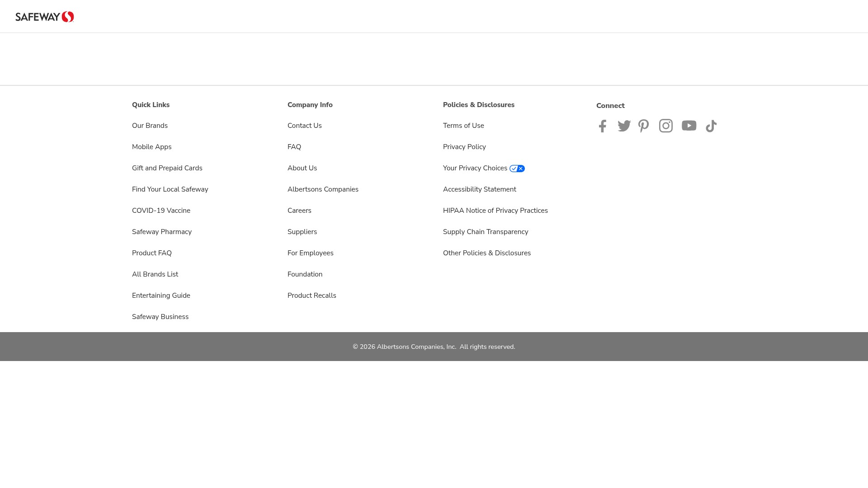Open the Instagram camera icon

[x=666, y=126]
